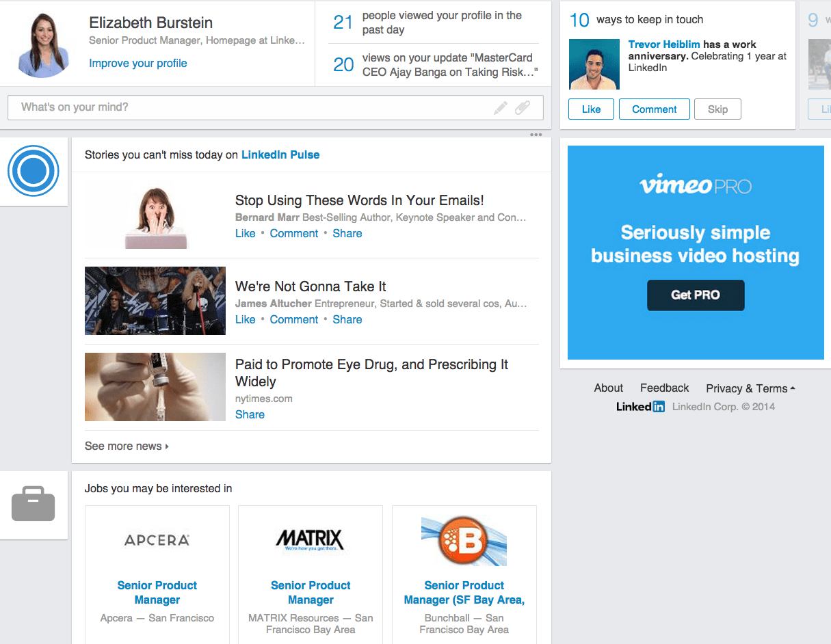Click the LinkedIn logo in the footer

click(x=639, y=406)
